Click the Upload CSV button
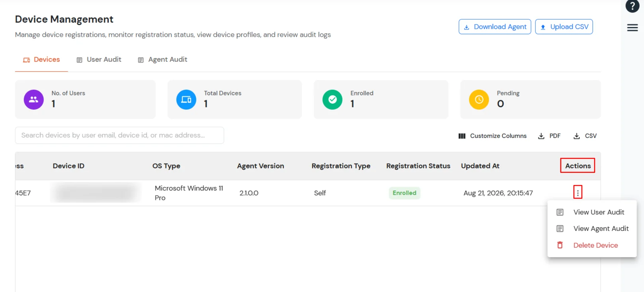This screenshot has width=644, height=292. coord(564,27)
